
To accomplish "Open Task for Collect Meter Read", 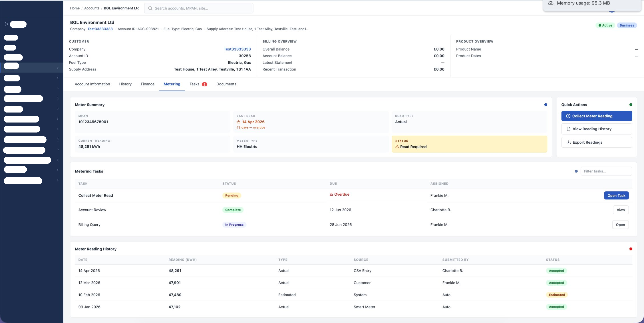I will (x=616, y=195).
